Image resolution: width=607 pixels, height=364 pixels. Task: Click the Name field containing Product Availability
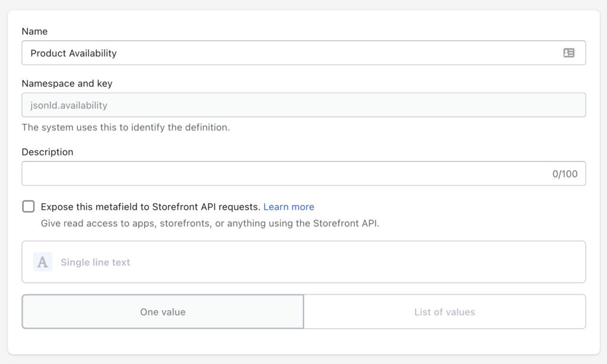pos(303,53)
